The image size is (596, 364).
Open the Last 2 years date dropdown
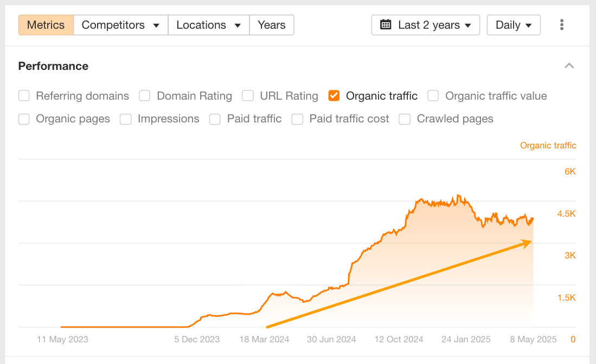coord(426,25)
